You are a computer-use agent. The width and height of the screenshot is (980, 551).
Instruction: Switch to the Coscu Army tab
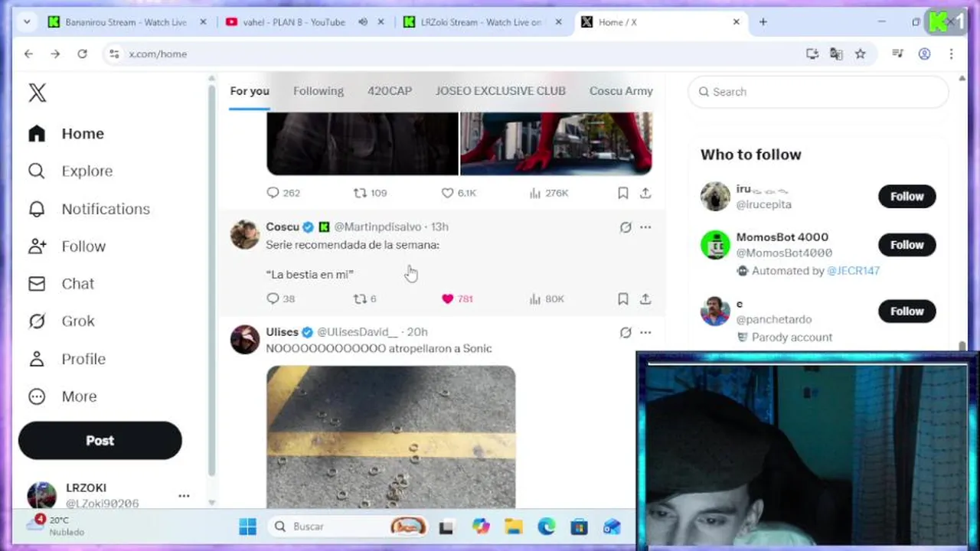click(x=621, y=91)
